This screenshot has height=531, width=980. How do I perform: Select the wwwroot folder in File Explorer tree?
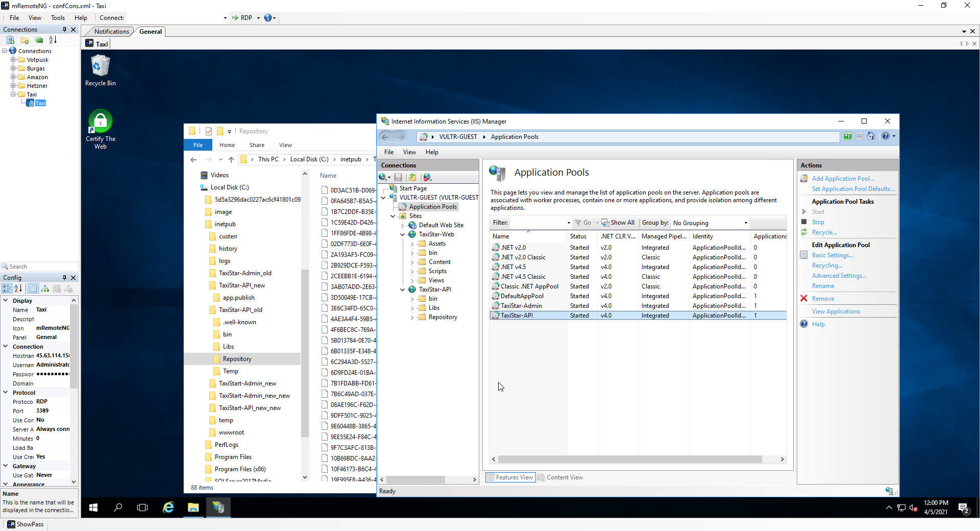pyautogui.click(x=231, y=432)
